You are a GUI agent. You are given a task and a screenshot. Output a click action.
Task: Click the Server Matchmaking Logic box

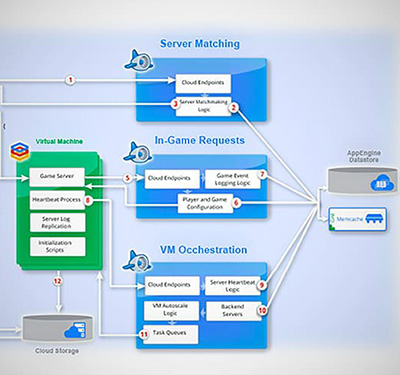coord(203,106)
